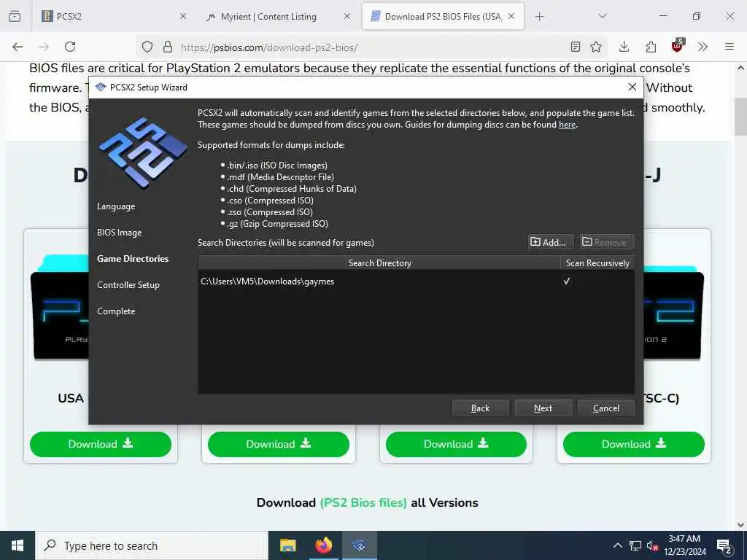Click the network status tray icon
The height and width of the screenshot is (560, 747).
[635, 545]
